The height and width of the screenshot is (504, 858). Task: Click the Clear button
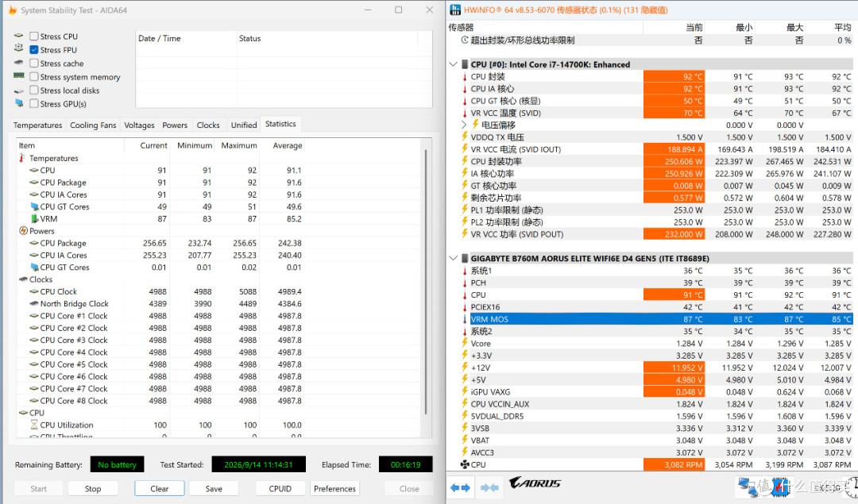(159, 489)
